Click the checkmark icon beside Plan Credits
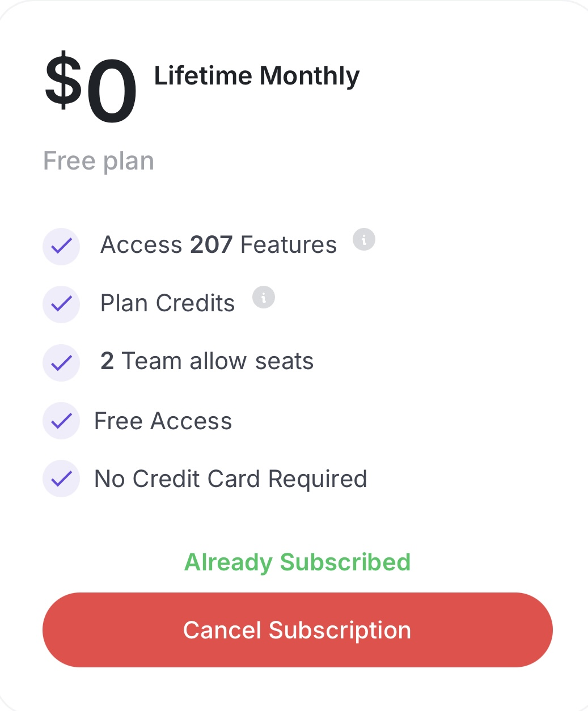The image size is (588, 711). coord(61,304)
